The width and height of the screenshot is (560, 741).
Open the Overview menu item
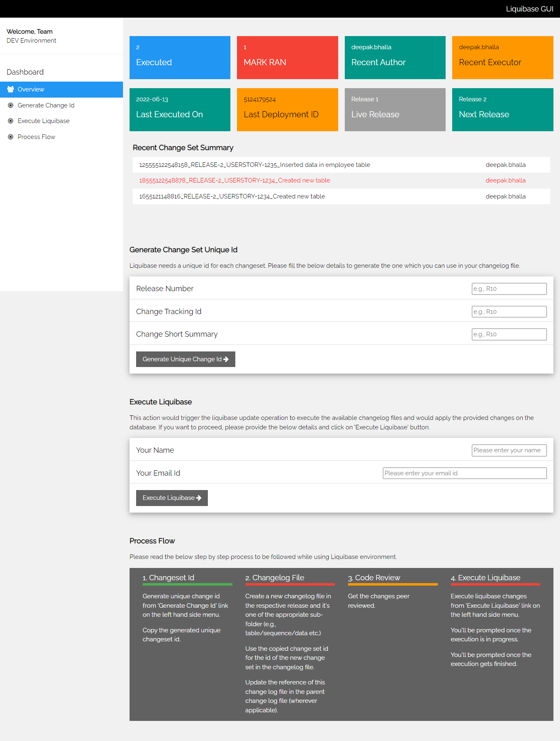(61, 89)
